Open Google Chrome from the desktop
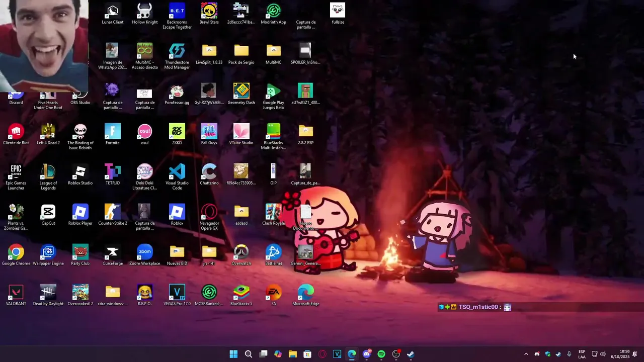This screenshot has height=362, width=644. [x=16, y=255]
